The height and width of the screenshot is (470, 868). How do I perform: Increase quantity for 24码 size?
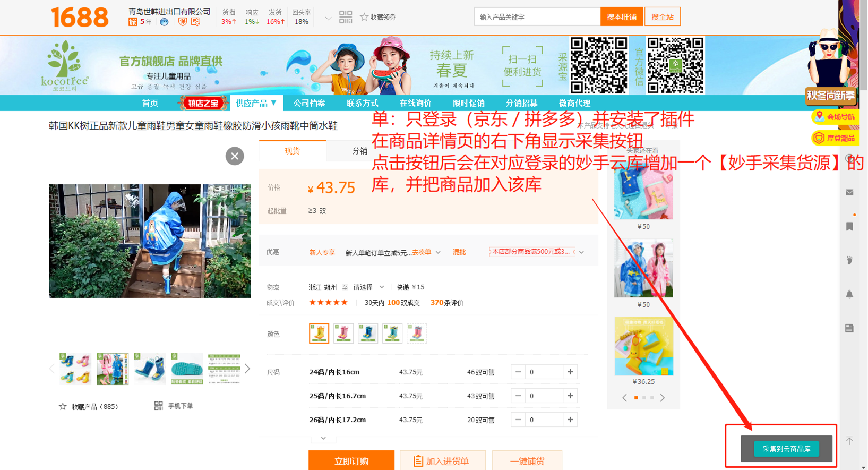pos(570,372)
